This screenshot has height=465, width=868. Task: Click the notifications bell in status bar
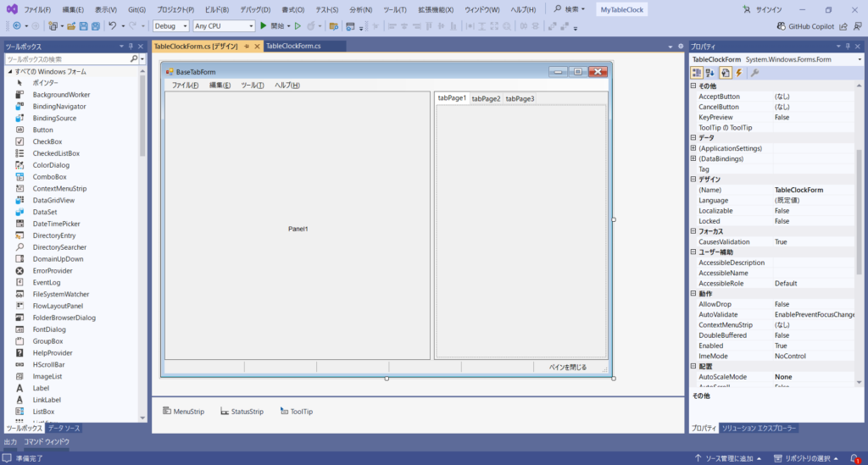854,458
